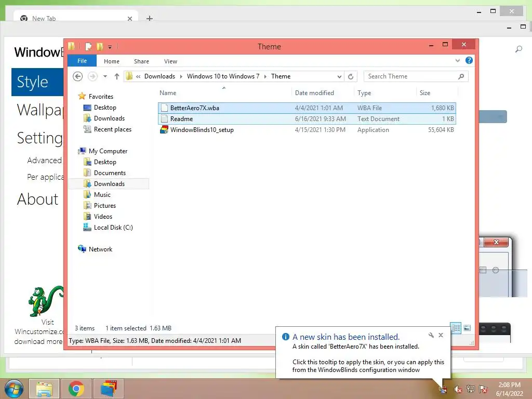The width and height of the screenshot is (532, 399).
Task: Switch to large icons view
Action: [467, 328]
